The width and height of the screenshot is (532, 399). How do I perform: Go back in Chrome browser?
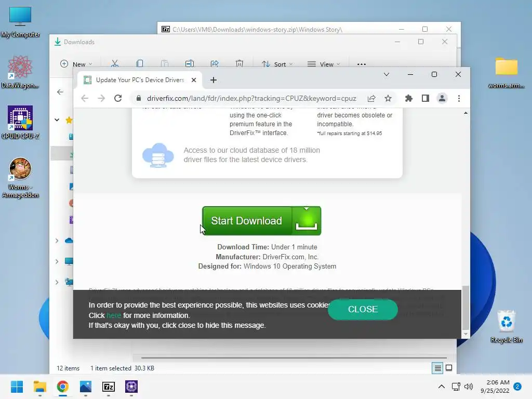click(85, 98)
